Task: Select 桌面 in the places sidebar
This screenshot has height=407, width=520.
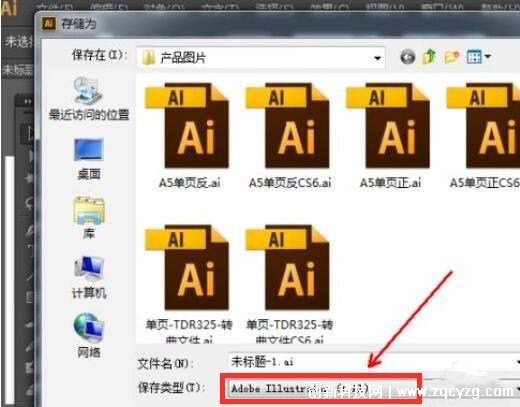Action: 89,159
